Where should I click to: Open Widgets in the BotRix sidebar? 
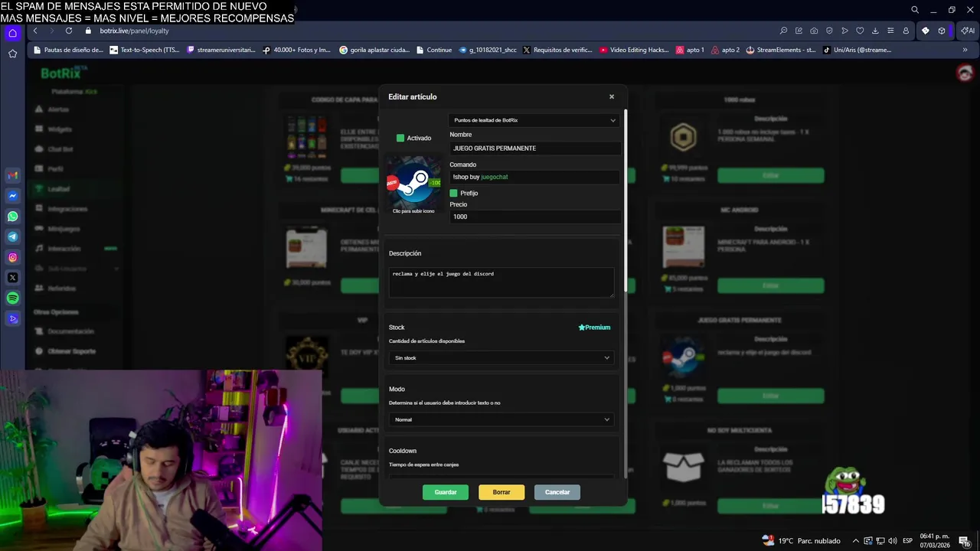(59, 129)
